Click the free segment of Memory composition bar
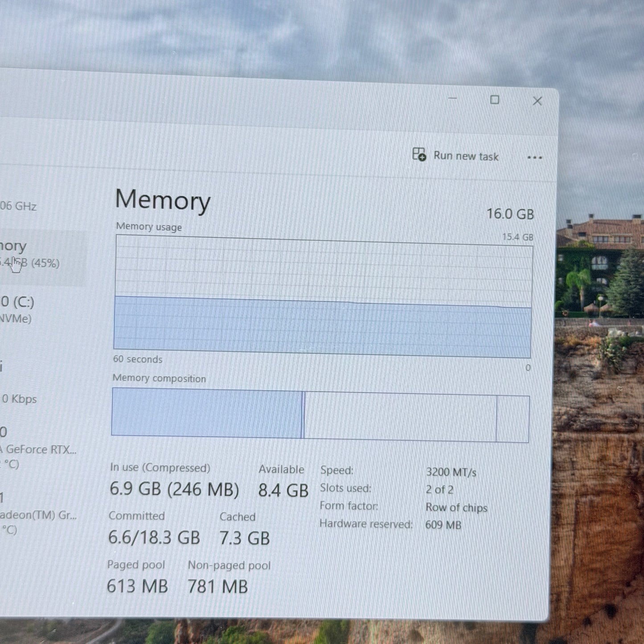 (513, 419)
